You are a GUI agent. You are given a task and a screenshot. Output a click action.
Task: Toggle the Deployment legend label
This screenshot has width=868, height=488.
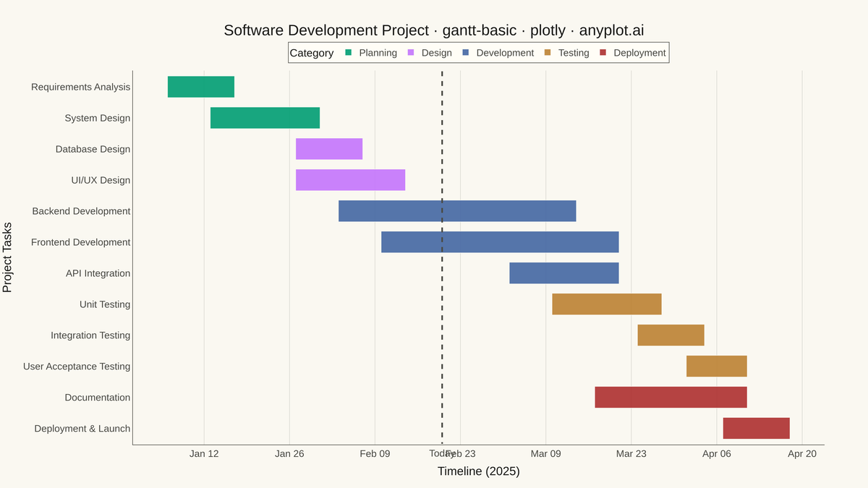639,53
